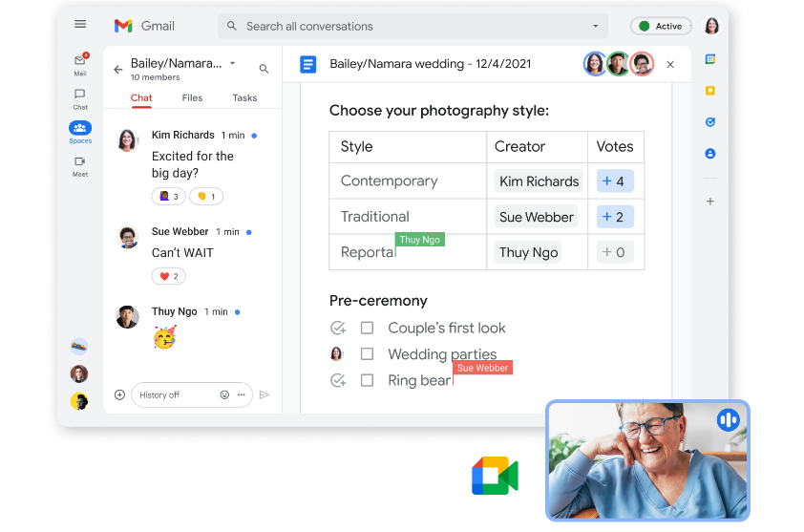This screenshot has width=804, height=532.
Task: Select Spaces in the left sidebar
Action: [x=80, y=133]
